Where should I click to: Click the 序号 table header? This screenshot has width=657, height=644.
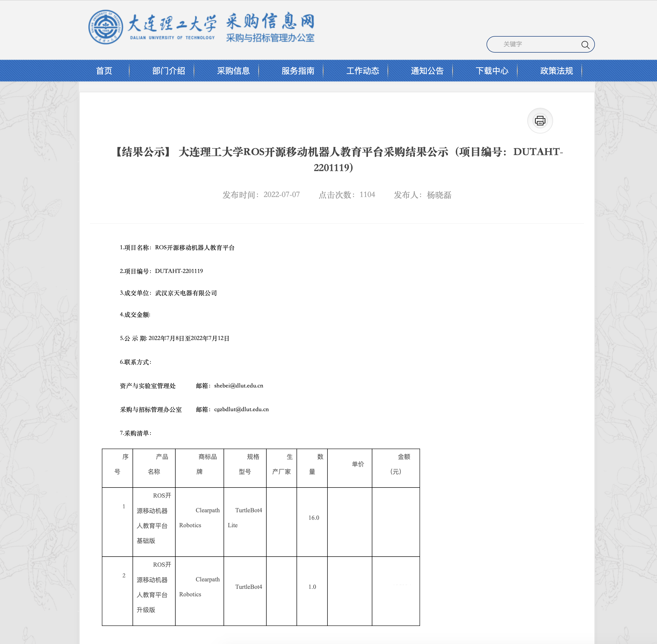[117, 468]
